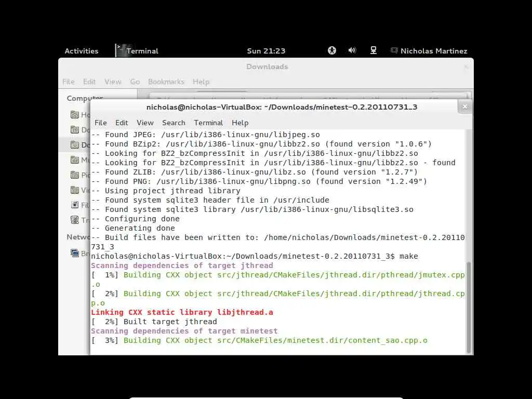Click the 'Found JPEG' output line
The height and width of the screenshot is (399, 532).
pos(205,135)
